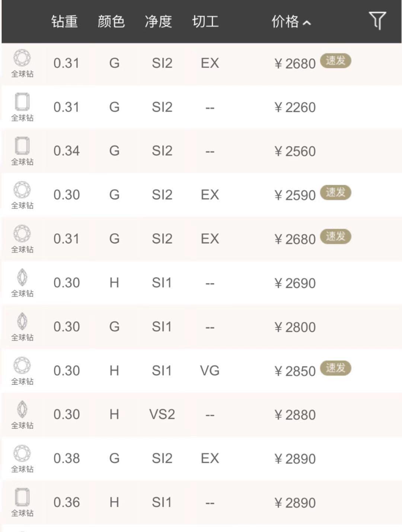Select emerald-cut diamond icon for ¥2260
Screen dimensions: 402x532
(22, 102)
